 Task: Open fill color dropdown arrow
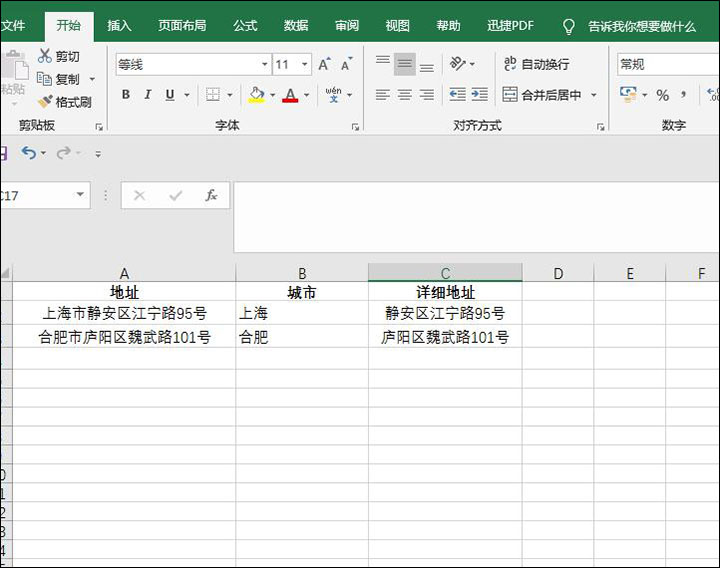click(273, 95)
